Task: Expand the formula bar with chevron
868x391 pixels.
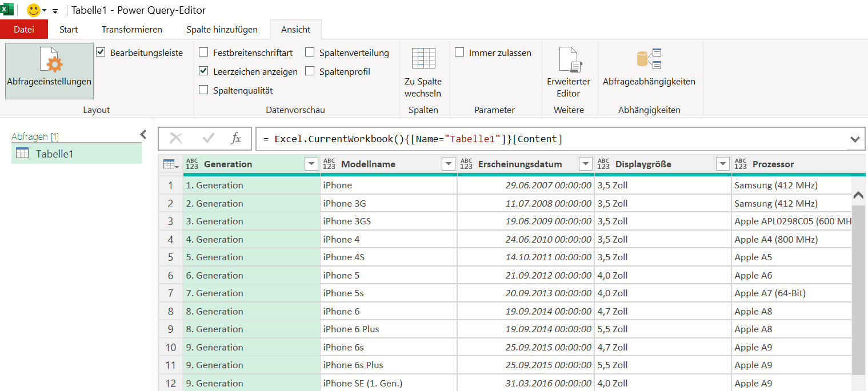Action: (x=855, y=139)
